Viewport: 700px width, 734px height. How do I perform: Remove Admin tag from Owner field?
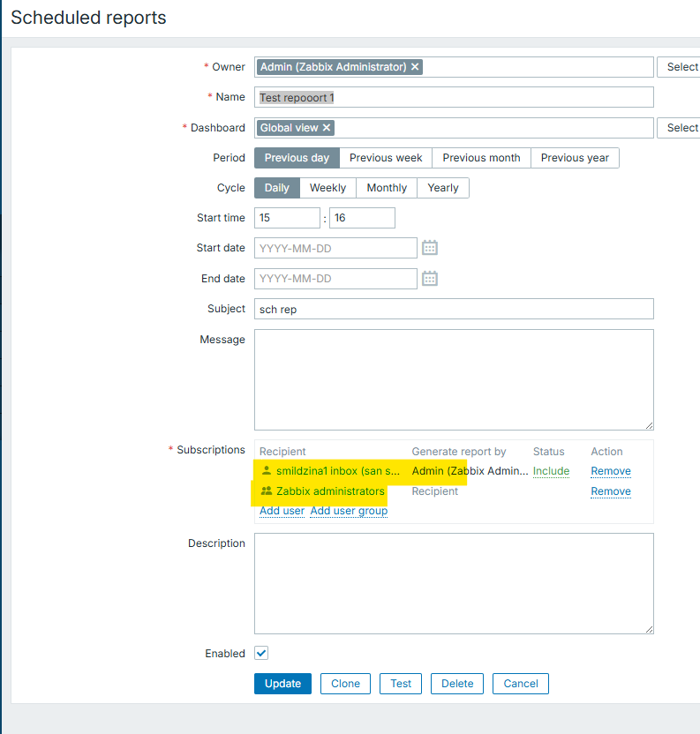(x=416, y=67)
